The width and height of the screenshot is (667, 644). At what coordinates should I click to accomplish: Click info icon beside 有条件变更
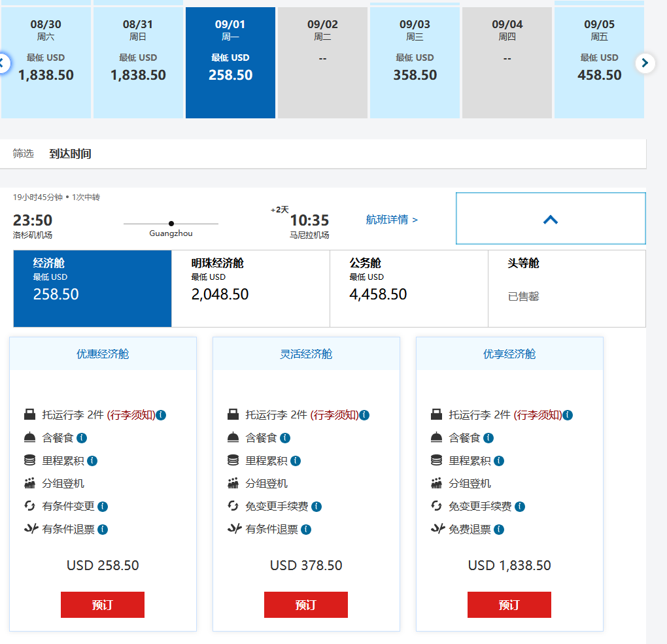coord(103,507)
